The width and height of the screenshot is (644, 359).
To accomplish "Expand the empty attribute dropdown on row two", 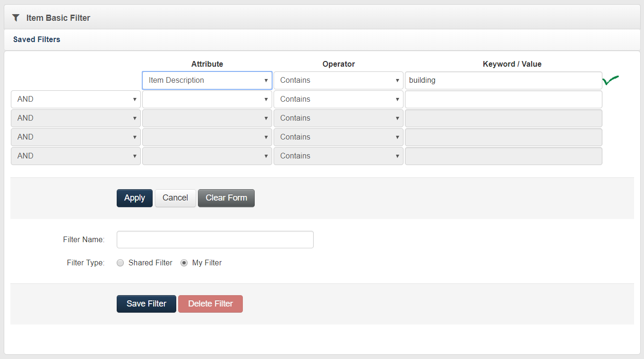I will [x=207, y=99].
